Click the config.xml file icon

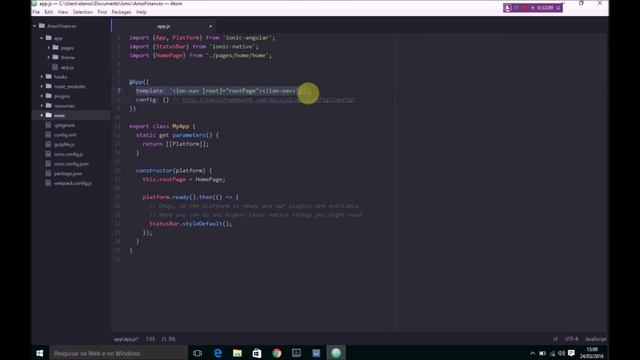(x=48, y=135)
